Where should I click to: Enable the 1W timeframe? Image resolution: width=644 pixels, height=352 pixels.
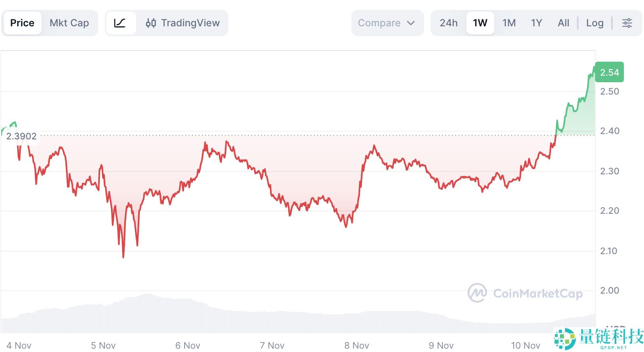coord(480,23)
